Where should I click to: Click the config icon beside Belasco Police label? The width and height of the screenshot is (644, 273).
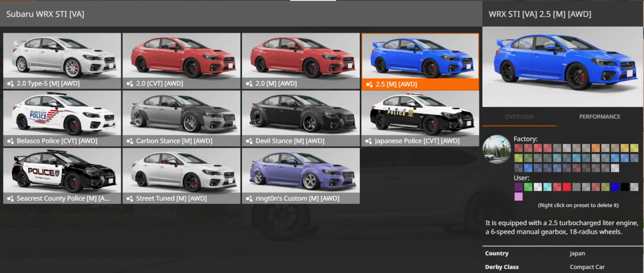(10, 142)
